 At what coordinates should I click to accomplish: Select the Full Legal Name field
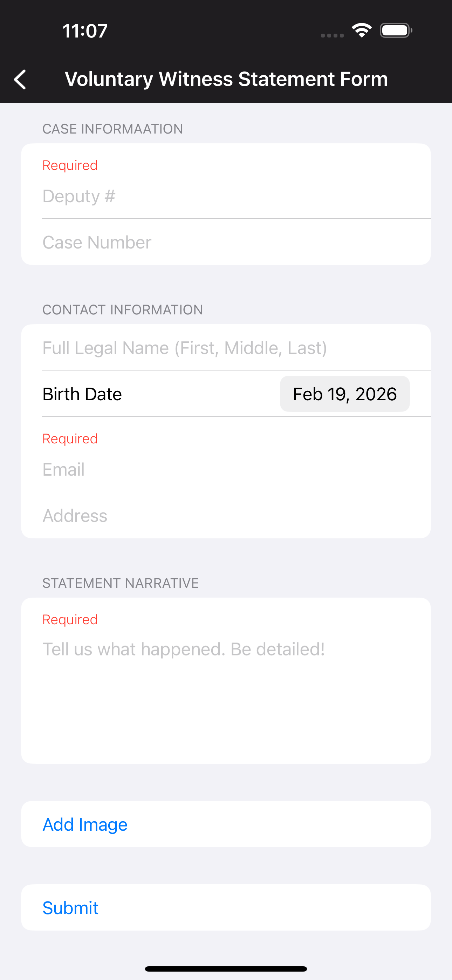coord(226,348)
